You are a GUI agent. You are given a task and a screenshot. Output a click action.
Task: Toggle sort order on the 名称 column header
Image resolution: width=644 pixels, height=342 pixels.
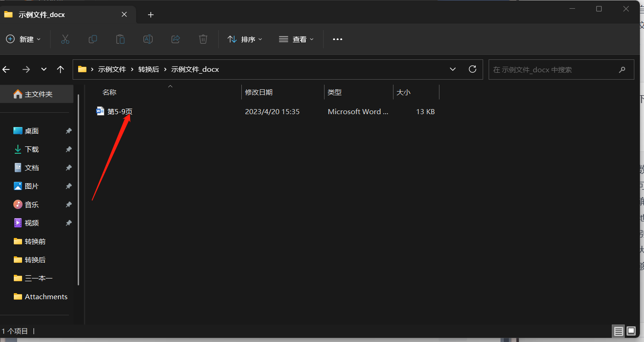click(109, 92)
